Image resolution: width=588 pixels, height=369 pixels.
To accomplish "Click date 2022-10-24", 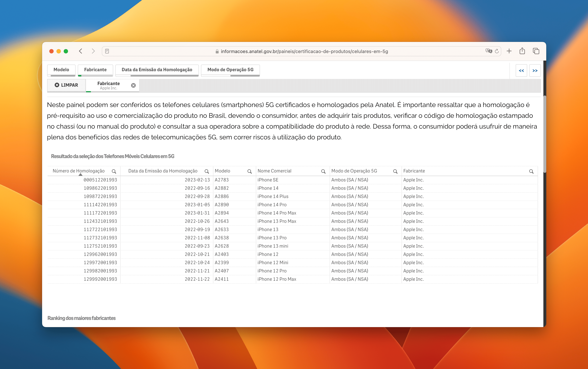I will [x=197, y=263].
